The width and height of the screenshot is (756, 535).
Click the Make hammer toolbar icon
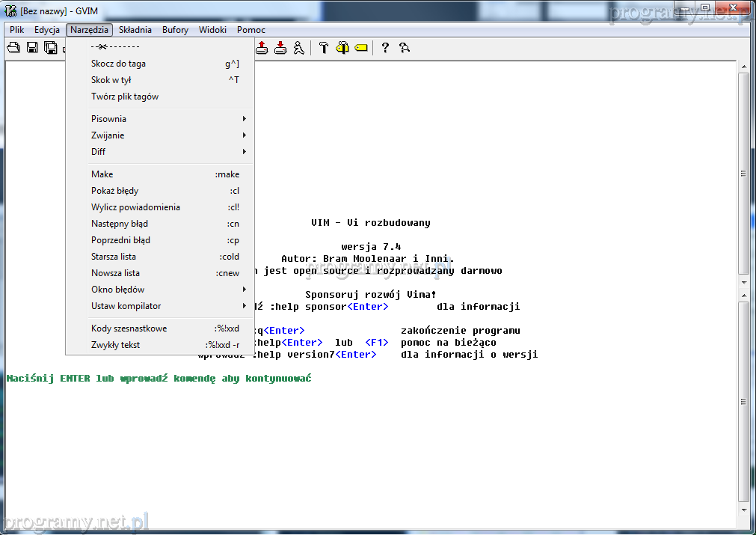324,48
